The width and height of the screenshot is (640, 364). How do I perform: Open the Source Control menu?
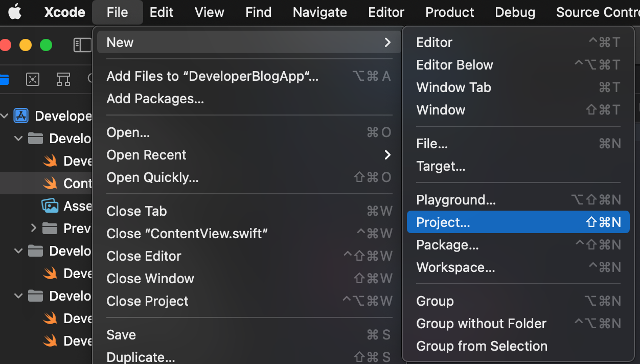[597, 12]
